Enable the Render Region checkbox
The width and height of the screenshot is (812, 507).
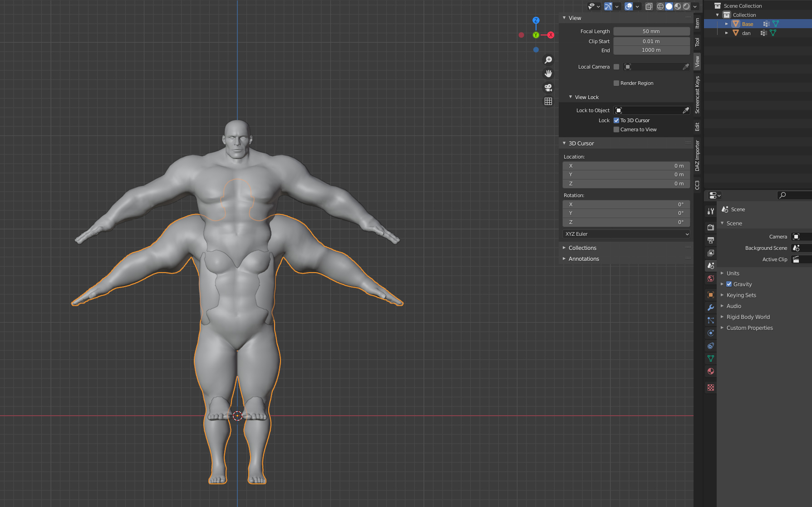pyautogui.click(x=616, y=83)
